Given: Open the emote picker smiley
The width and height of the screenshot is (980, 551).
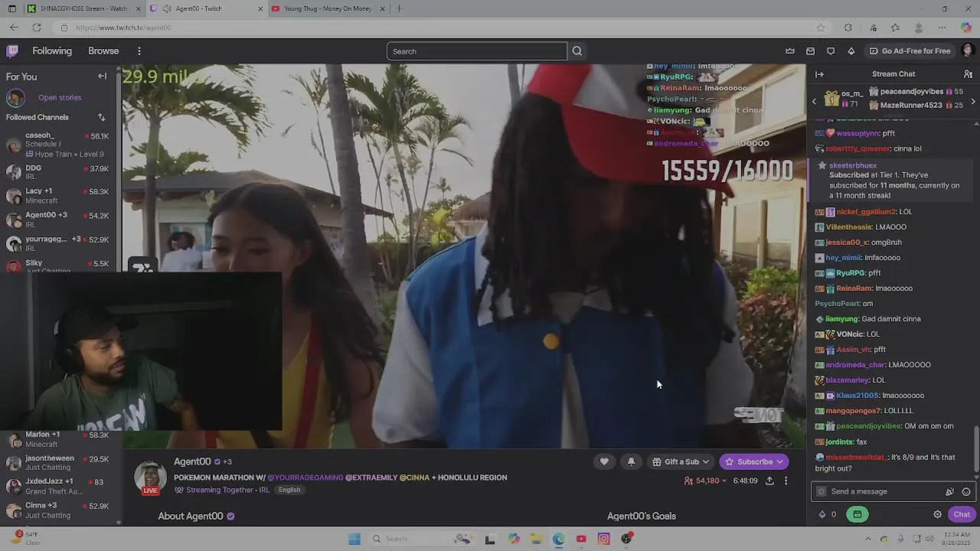Looking at the screenshot, I should (x=966, y=491).
